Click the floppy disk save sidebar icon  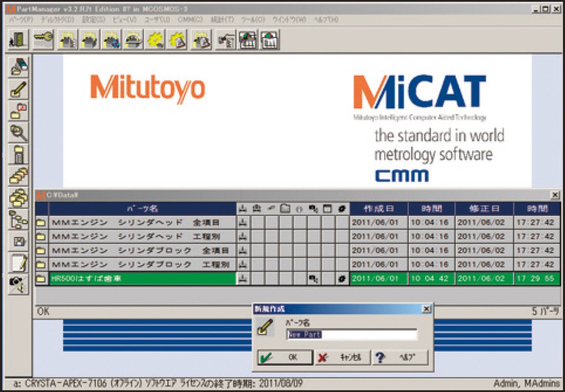tap(19, 241)
